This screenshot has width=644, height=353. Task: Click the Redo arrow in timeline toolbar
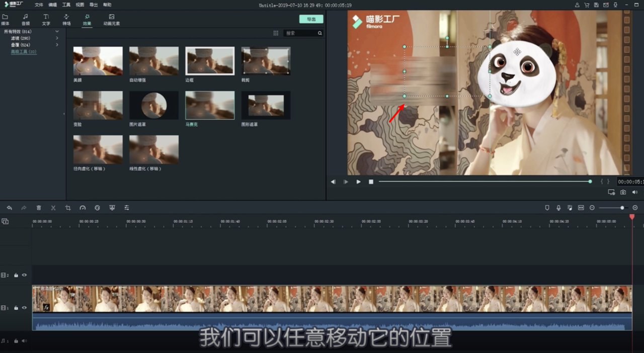point(24,208)
